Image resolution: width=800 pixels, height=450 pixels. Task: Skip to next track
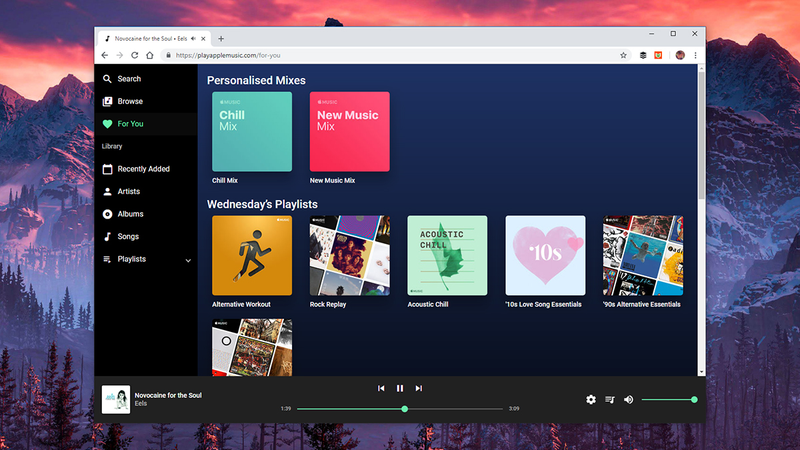[418, 388]
